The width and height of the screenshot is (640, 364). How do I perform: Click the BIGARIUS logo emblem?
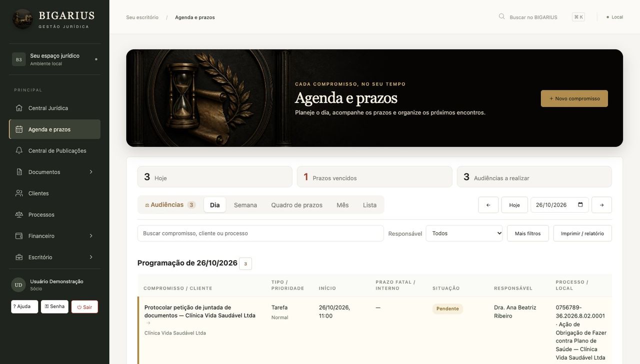22,19
